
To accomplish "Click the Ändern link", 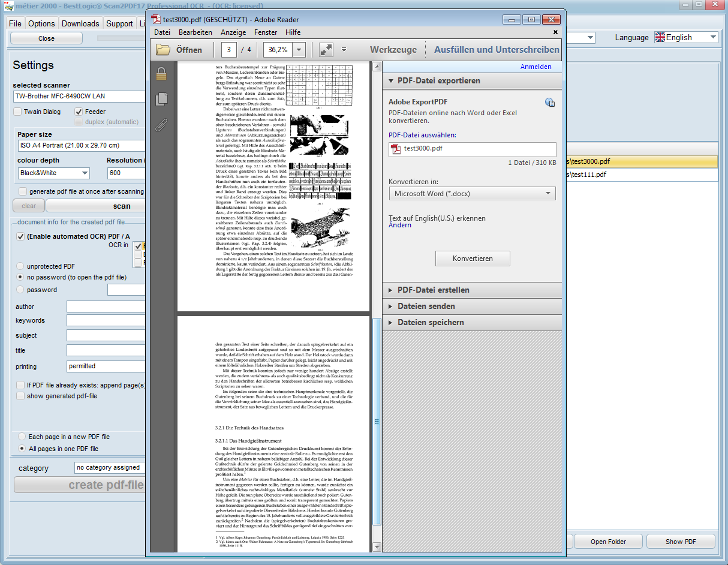I will (x=400, y=226).
